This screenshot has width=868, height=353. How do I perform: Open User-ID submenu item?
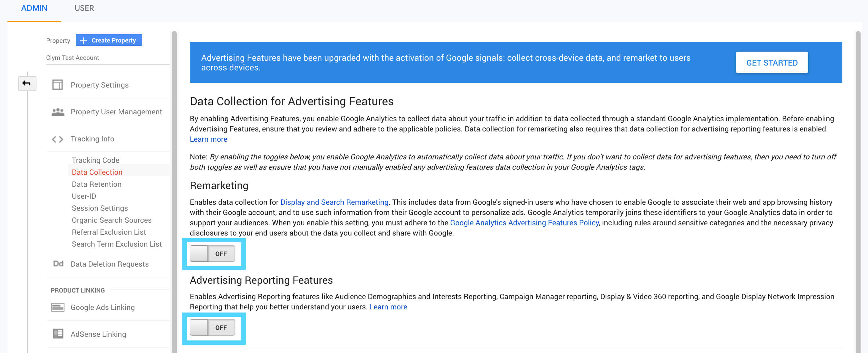click(x=84, y=196)
